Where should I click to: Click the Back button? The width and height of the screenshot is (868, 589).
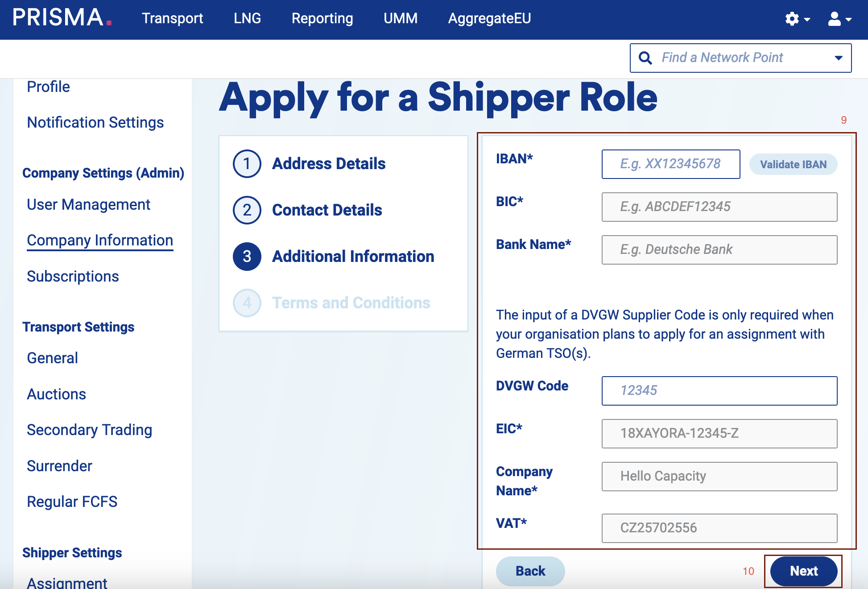tap(530, 571)
